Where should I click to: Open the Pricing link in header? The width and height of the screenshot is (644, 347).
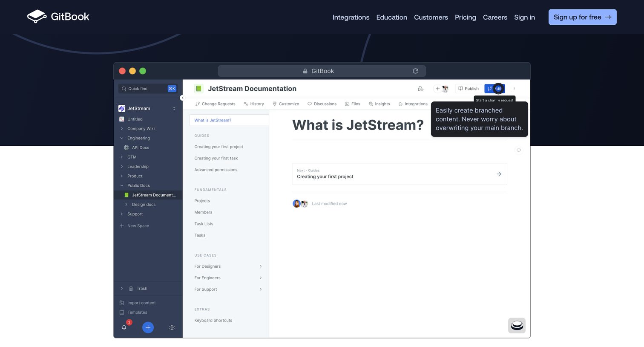coord(465,17)
